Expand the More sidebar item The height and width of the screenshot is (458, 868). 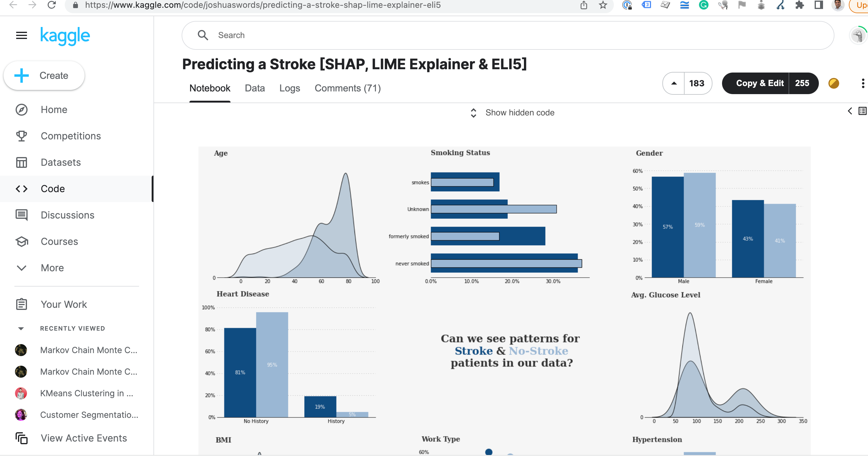(x=52, y=268)
